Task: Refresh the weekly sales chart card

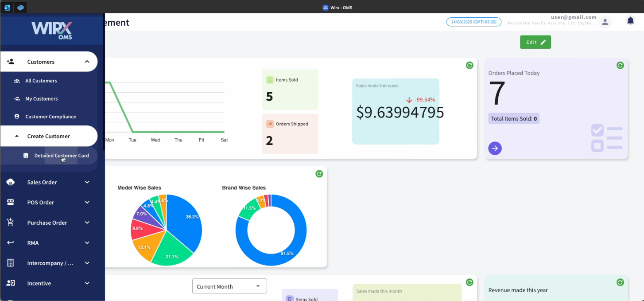Action: click(469, 65)
